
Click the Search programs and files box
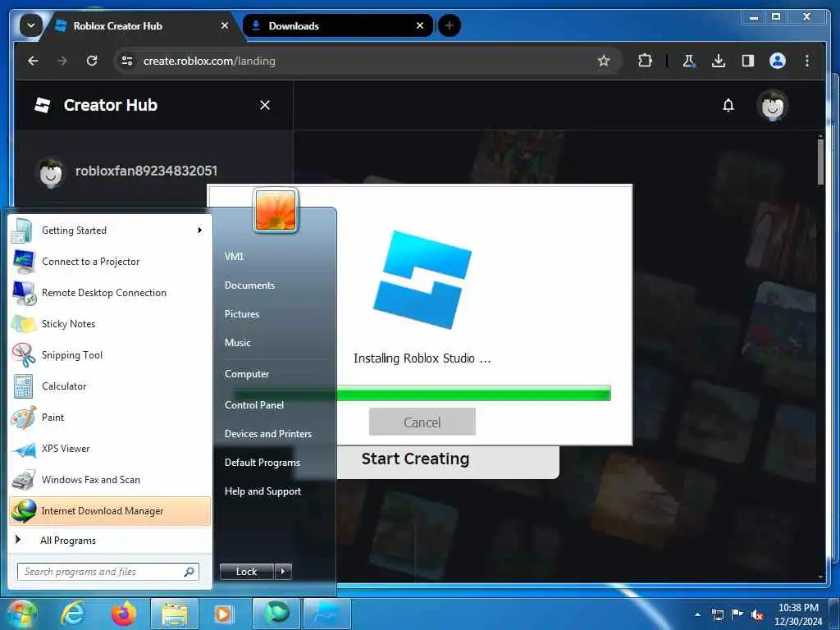tap(107, 572)
